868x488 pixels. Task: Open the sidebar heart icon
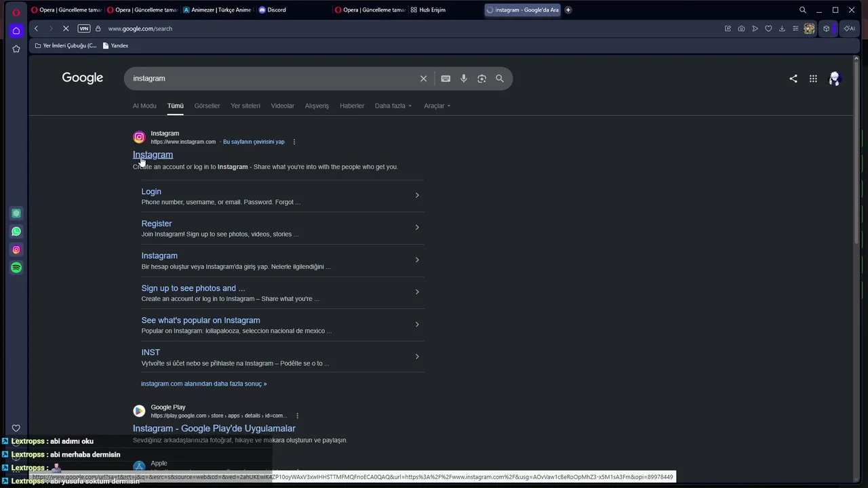(16, 428)
